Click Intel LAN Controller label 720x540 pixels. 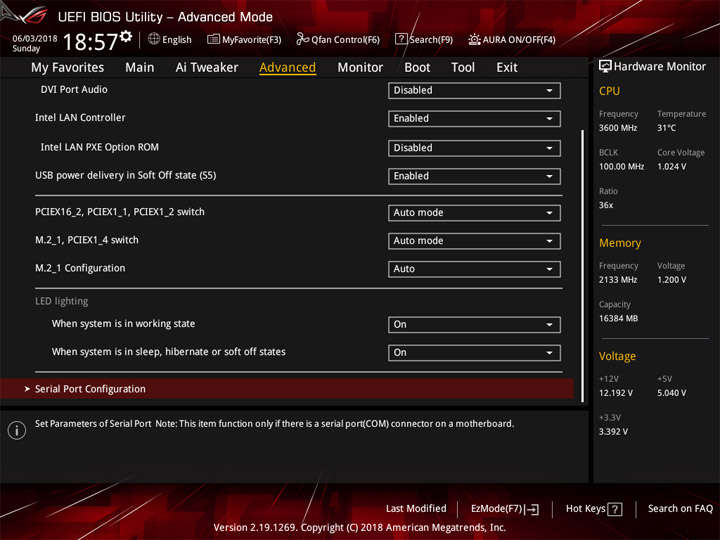point(80,118)
